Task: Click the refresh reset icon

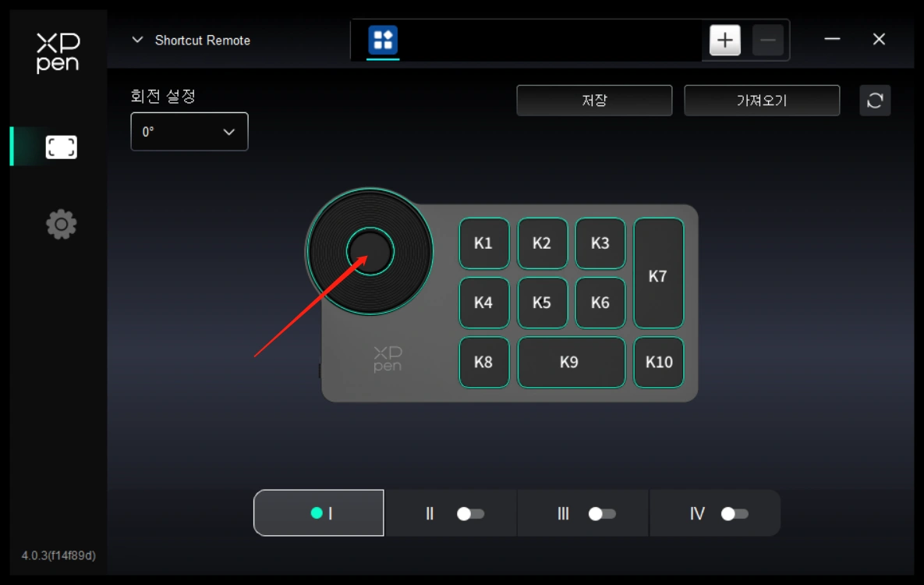Action: click(x=875, y=101)
